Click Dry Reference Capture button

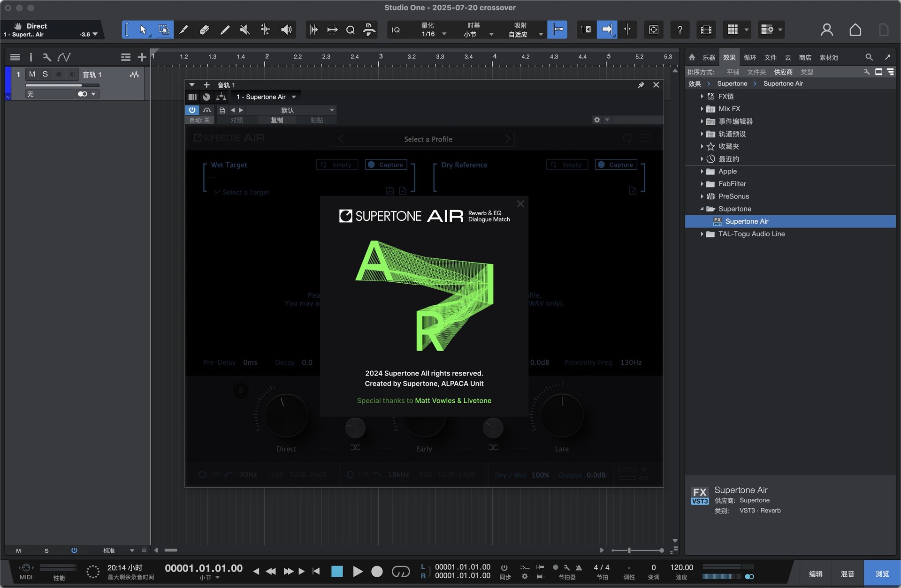tap(616, 165)
